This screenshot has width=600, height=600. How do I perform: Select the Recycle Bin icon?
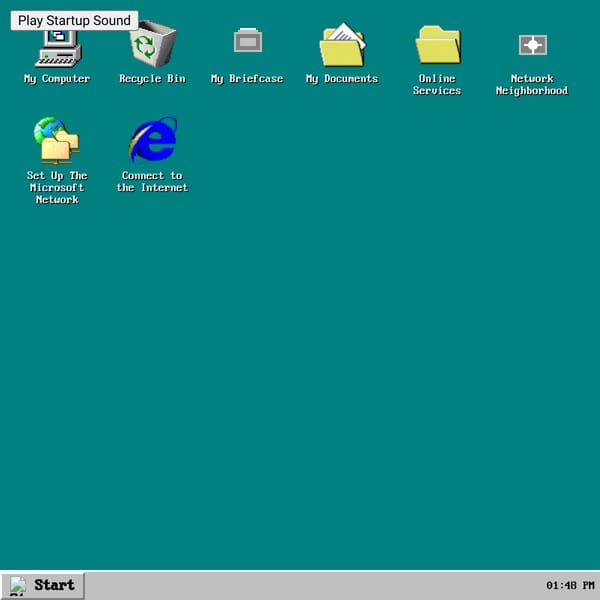153,44
